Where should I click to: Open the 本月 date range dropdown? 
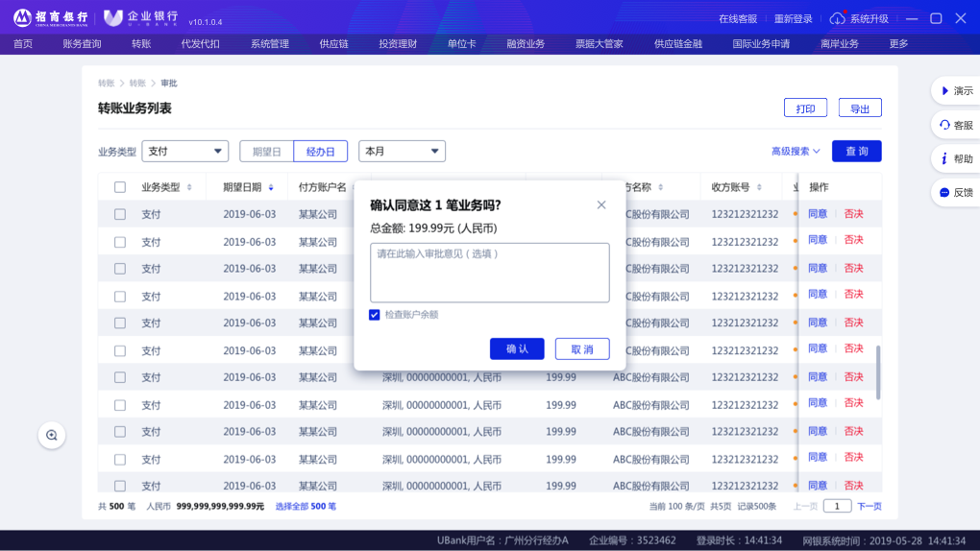[x=402, y=151]
